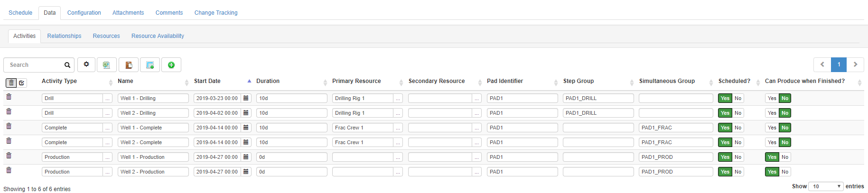Set Scheduled to No for Well 2 - Drilling
This screenshot has height=193, width=868.
[x=738, y=113]
